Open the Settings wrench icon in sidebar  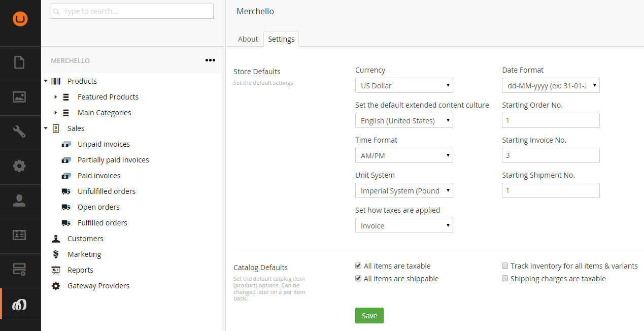[x=19, y=132]
